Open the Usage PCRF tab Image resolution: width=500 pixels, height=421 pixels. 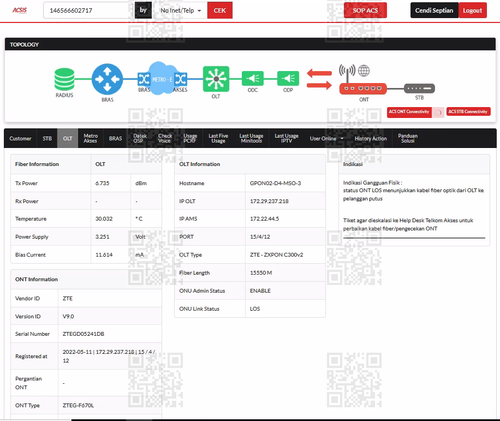(190, 138)
